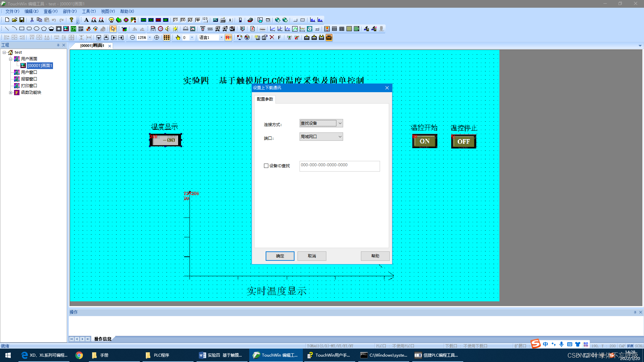Click the Save diskette icon
Viewport: 644px width, 362px height.
tap(22, 20)
